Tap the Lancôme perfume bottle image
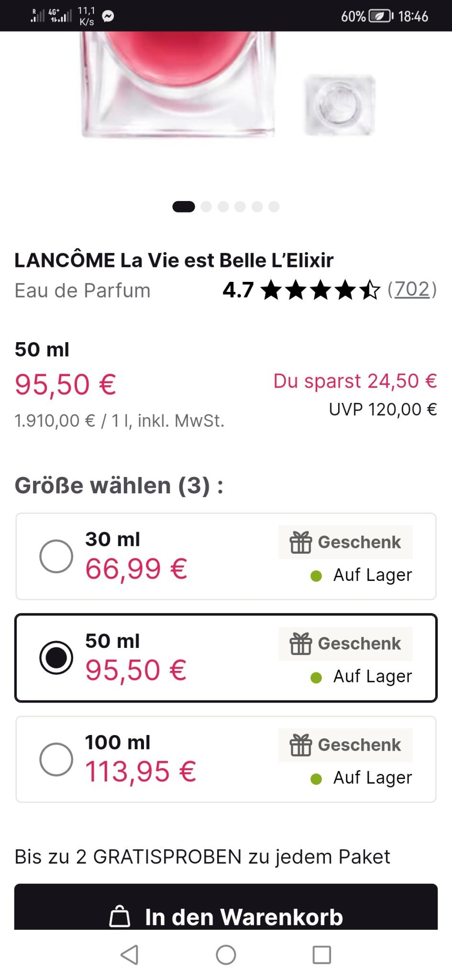The image size is (452, 980). click(x=177, y=81)
